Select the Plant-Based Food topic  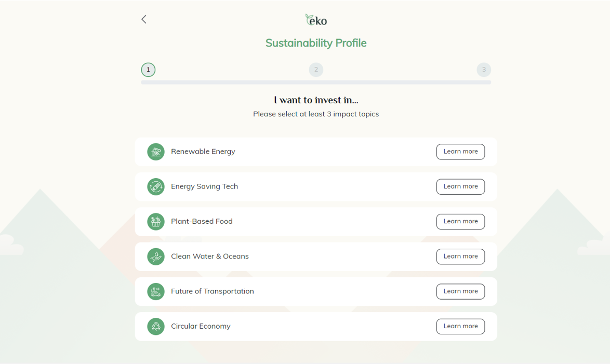tap(202, 222)
